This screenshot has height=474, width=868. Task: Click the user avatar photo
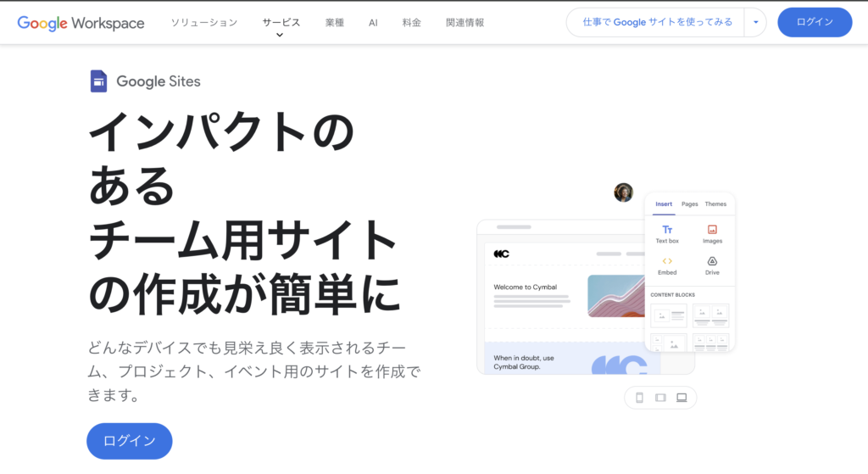click(x=623, y=192)
